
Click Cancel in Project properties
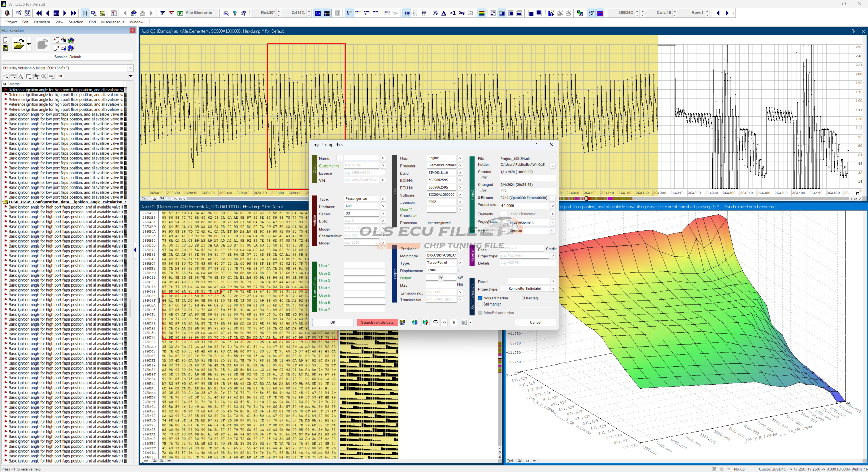[536, 322]
